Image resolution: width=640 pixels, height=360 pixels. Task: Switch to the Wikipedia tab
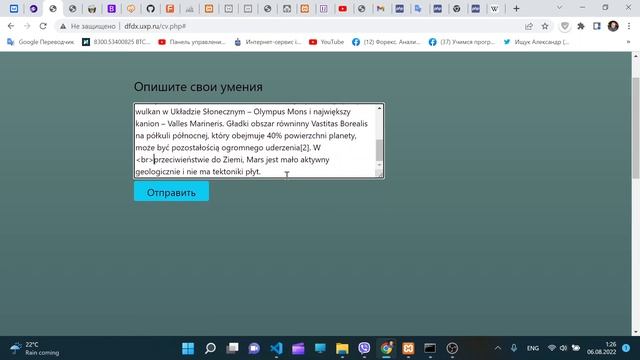tap(494, 9)
